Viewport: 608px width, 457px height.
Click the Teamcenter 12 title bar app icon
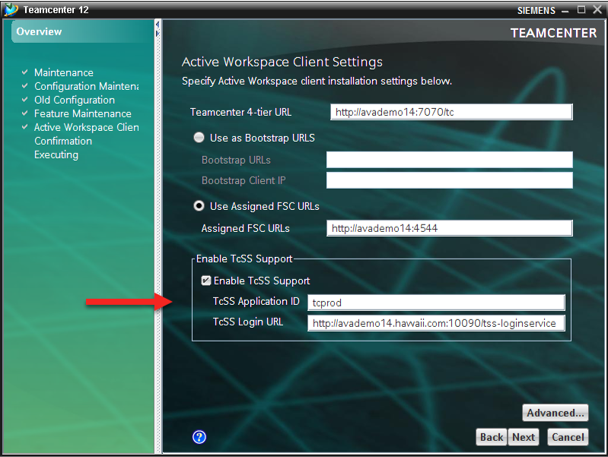11,10
